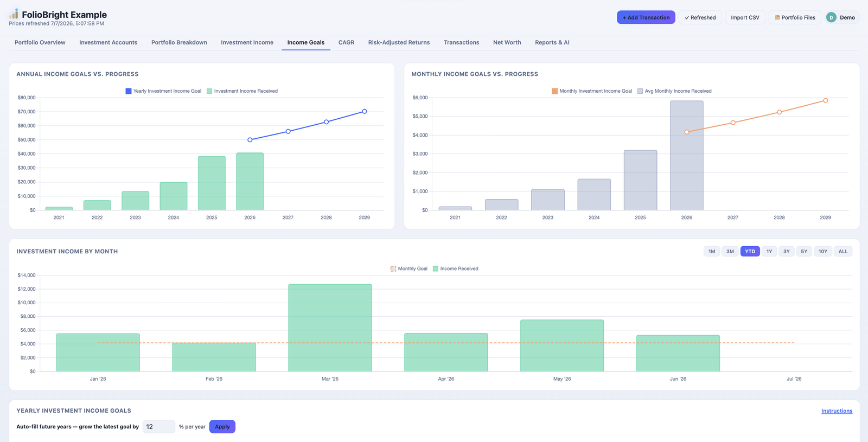
Task: Open the Import CSV dialog
Action: pyautogui.click(x=745, y=17)
